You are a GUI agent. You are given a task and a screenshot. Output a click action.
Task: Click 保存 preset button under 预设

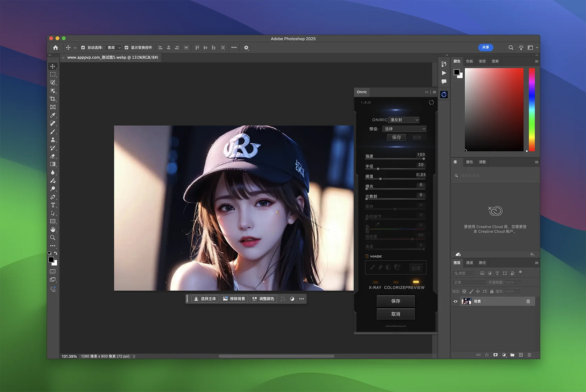click(x=396, y=137)
